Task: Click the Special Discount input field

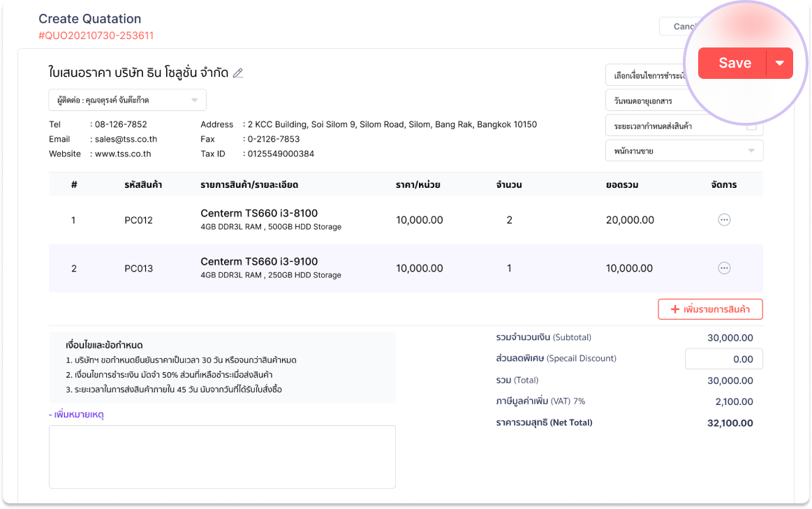Action: coord(723,359)
